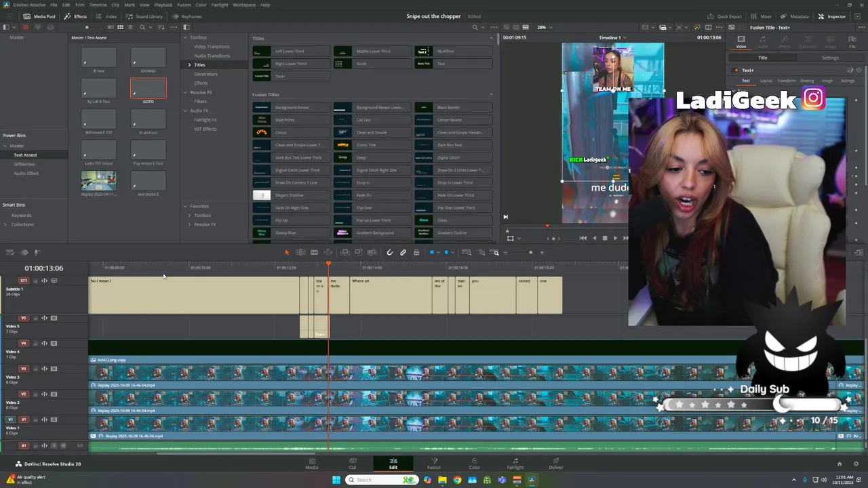Toggle the Text+ enable switch in Inspector

736,70
